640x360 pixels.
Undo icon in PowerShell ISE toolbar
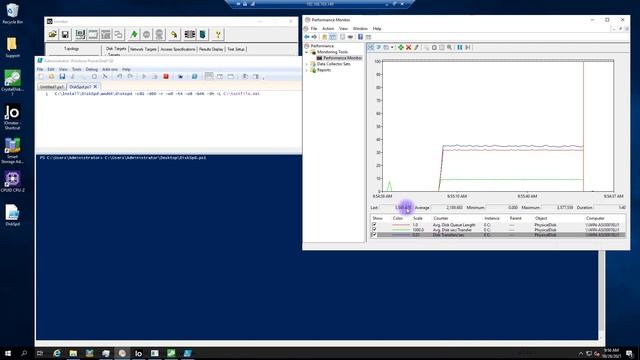pyautogui.click(x=119, y=76)
